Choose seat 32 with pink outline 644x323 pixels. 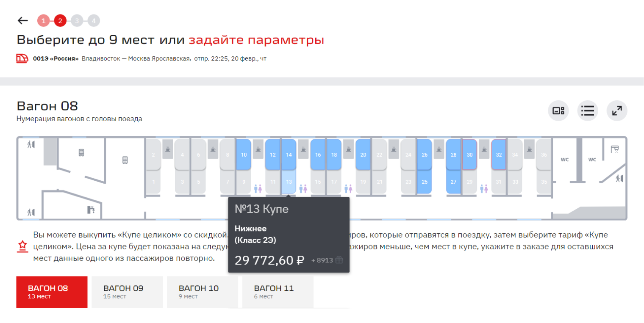click(x=499, y=155)
